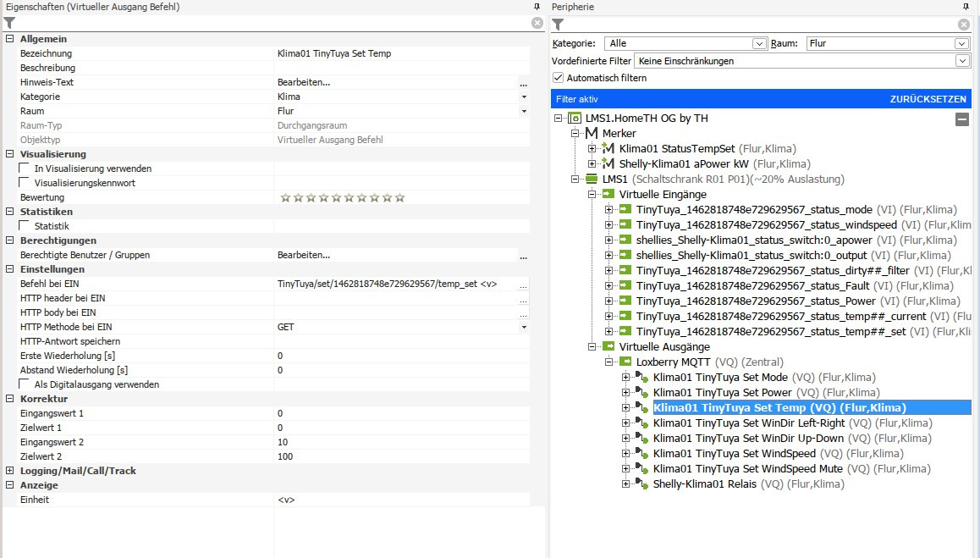Click the filter funnel icon in Eigenschaften panel
980x558 pixels.
coord(9,24)
